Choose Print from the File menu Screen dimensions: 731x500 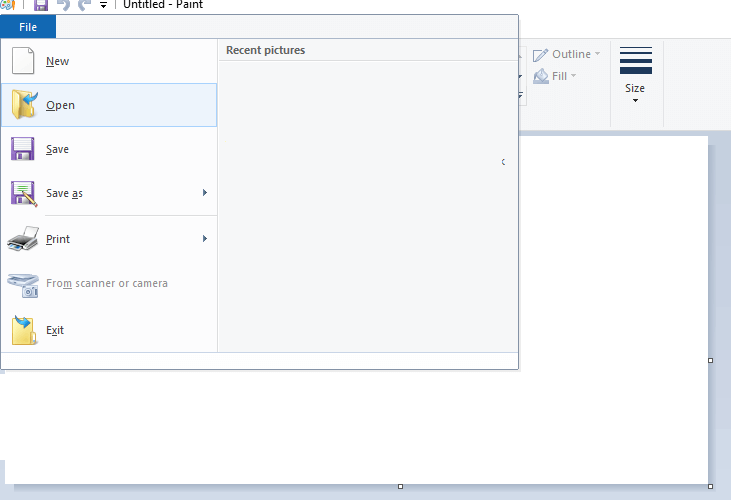[109, 239]
